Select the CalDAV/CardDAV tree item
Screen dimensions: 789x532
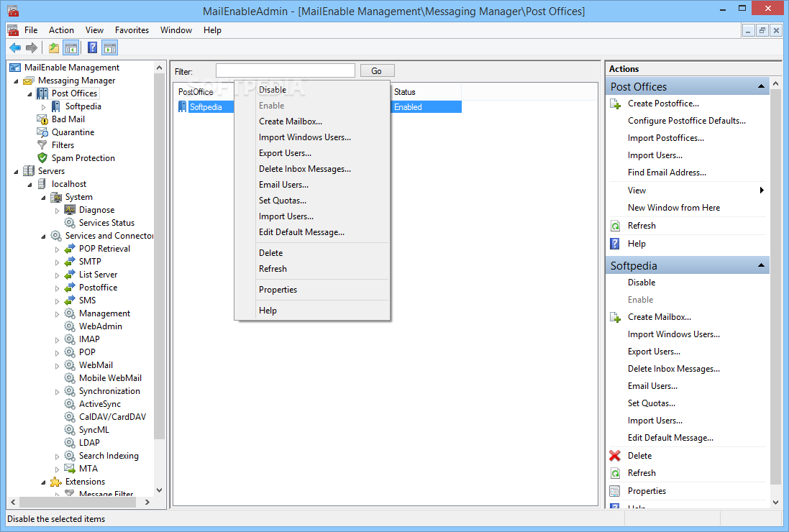(x=112, y=418)
